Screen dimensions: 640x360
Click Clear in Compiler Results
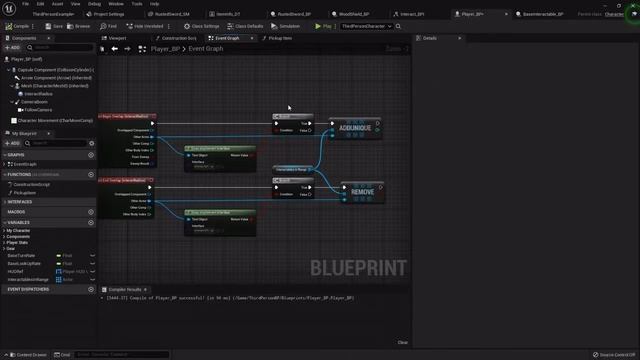click(x=402, y=342)
